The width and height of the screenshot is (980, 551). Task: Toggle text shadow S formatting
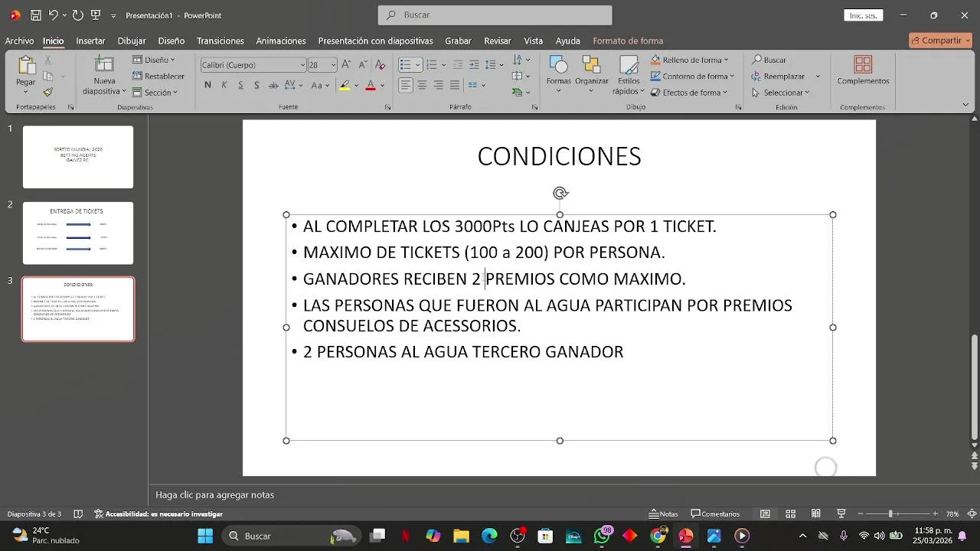(257, 85)
